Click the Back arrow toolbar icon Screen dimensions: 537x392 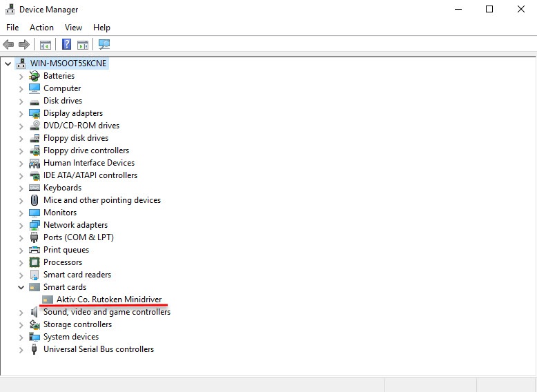(8, 44)
